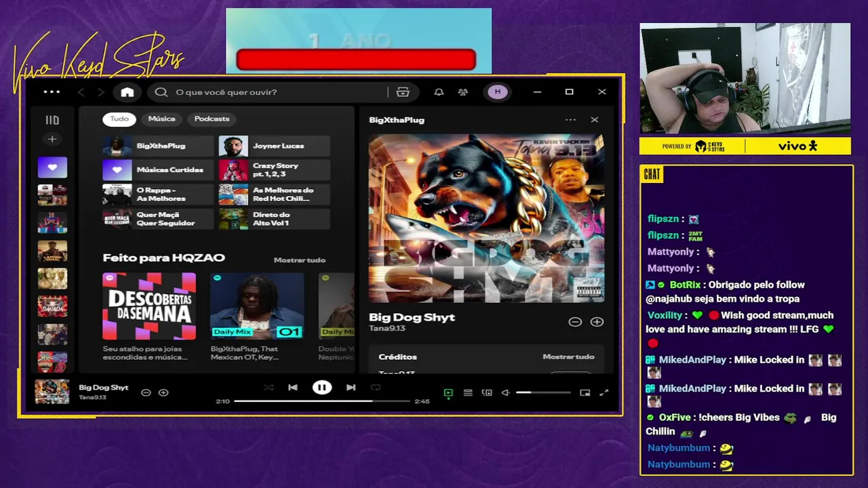
Task: Open more options in BigXthaPlug panel
Action: pyautogui.click(x=570, y=120)
